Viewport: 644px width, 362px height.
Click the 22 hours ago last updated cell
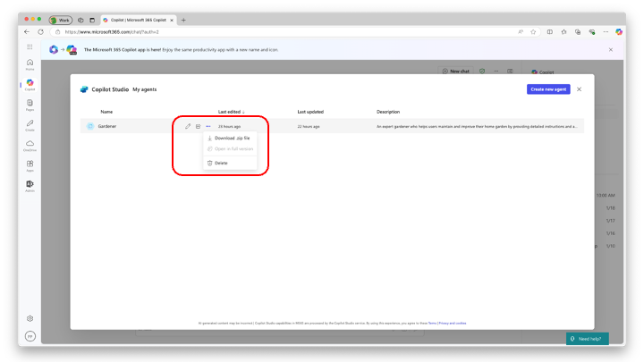[x=309, y=126]
